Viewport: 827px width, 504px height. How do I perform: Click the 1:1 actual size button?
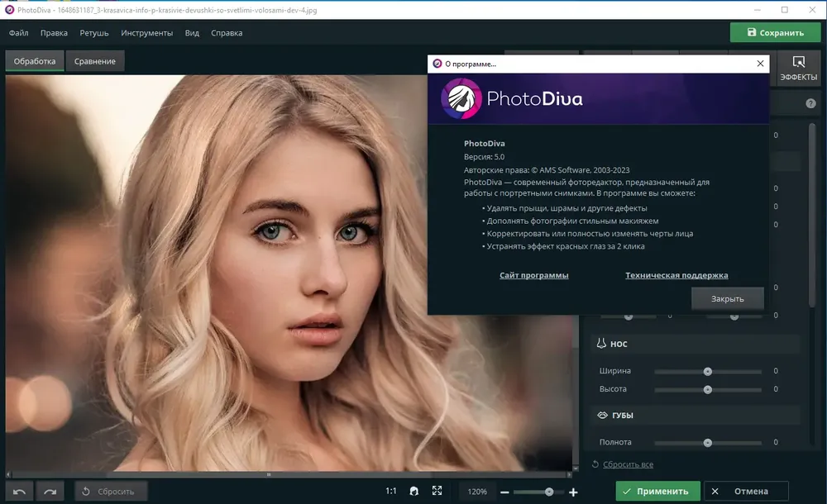[391, 492]
